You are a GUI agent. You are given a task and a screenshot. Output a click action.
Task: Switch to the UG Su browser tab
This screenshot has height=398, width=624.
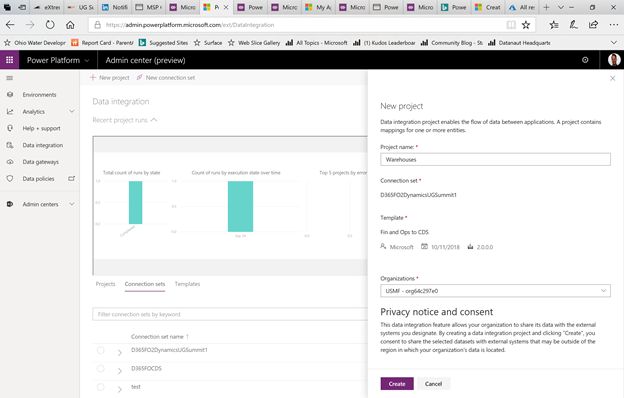click(80, 7)
